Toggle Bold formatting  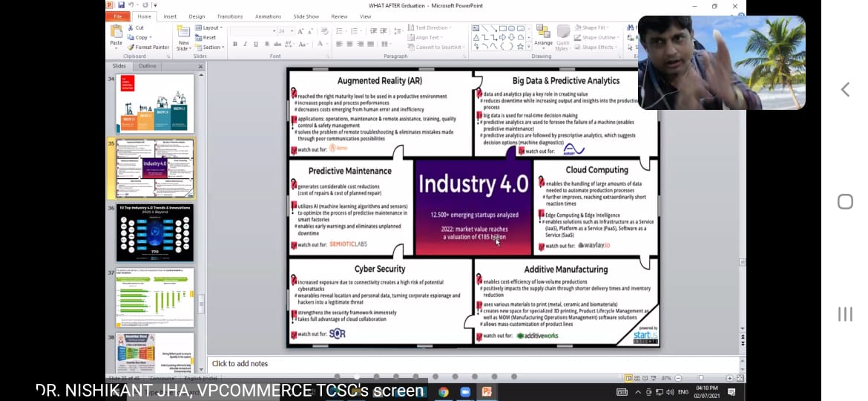coord(235,44)
